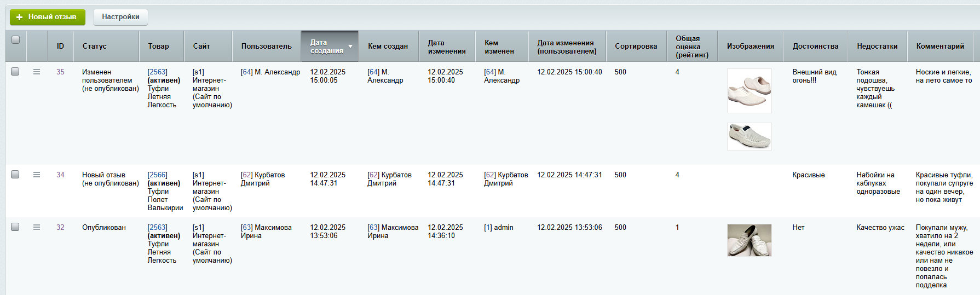
Task: Select the checkbox for review 34
Action: (15, 175)
